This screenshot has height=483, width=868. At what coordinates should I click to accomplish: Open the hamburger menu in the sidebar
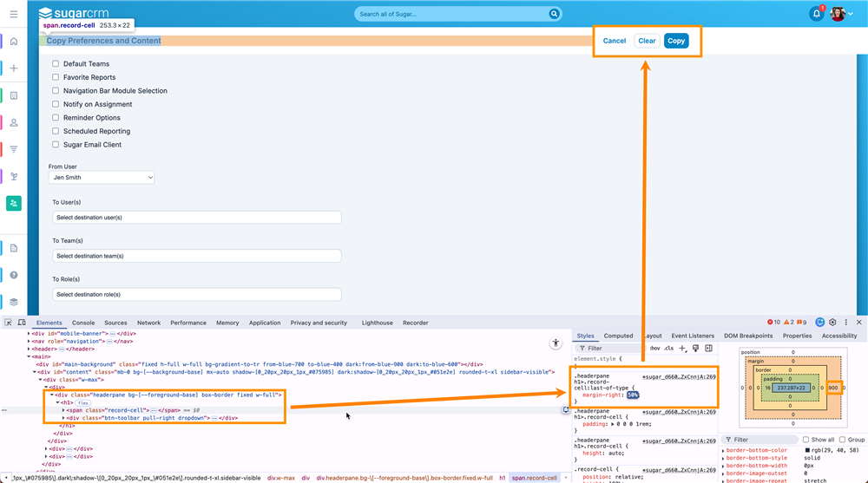tap(14, 13)
